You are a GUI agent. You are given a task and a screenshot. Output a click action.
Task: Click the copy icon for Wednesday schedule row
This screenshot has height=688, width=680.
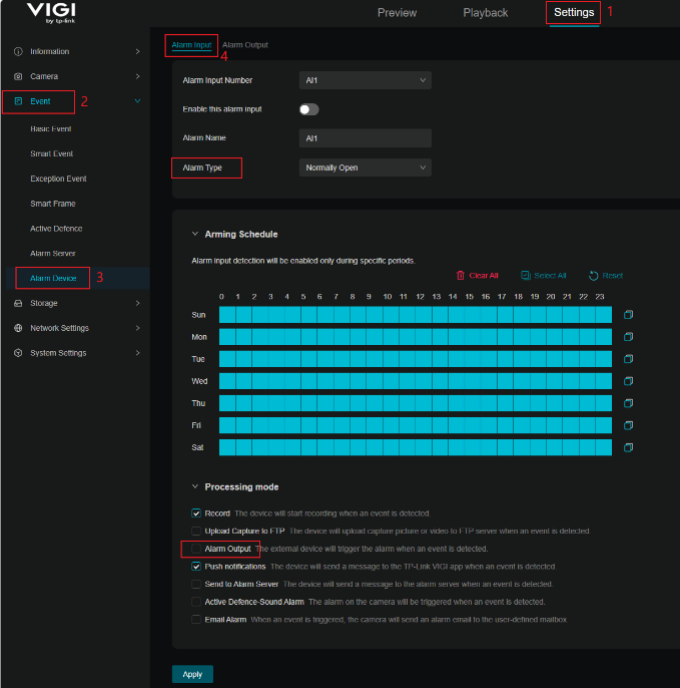(628, 381)
